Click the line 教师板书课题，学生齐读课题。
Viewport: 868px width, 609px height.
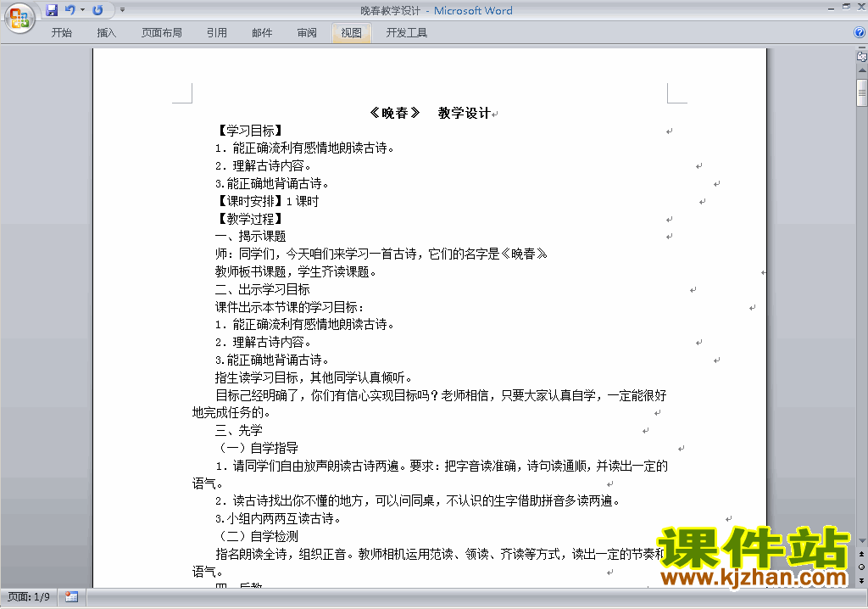tap(296, 271)
